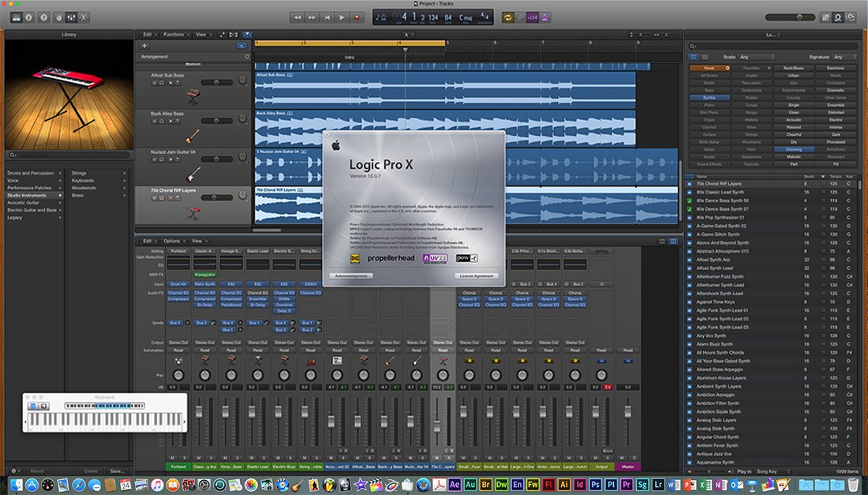Click Acknowledgments in the About dialog
The width and height of the screenshot is (868, 495).
coord(351,276)
